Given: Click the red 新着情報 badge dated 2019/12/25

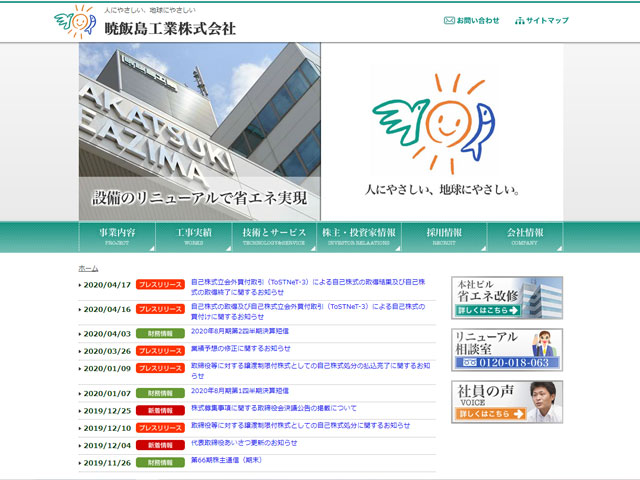Looking at the screenshot, I should pos(160,411).
